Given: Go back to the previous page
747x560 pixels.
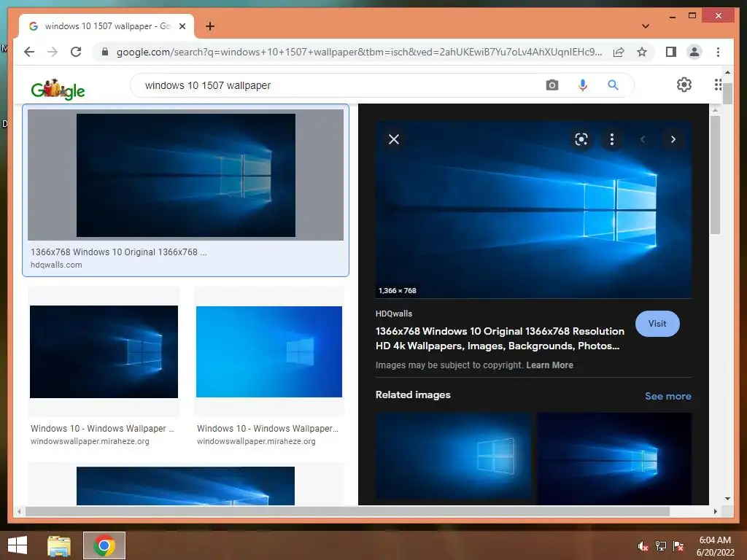Looking at the screenshot, I should [x=29, y=52].
